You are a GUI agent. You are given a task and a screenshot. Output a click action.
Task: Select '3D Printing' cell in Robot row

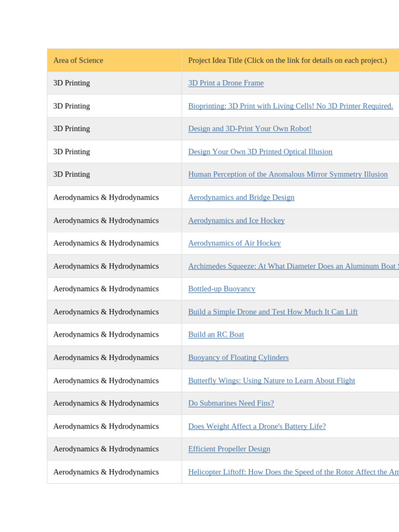pos(114,129)
